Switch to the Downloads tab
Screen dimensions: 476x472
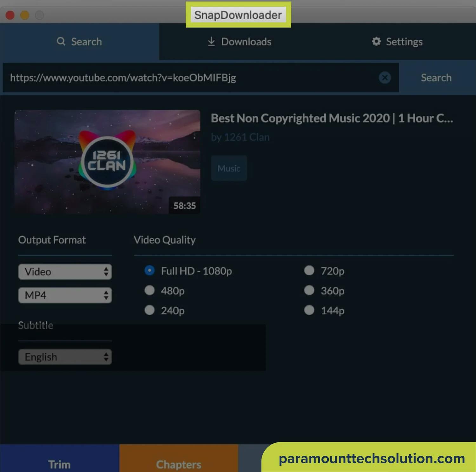coord(239,42)
